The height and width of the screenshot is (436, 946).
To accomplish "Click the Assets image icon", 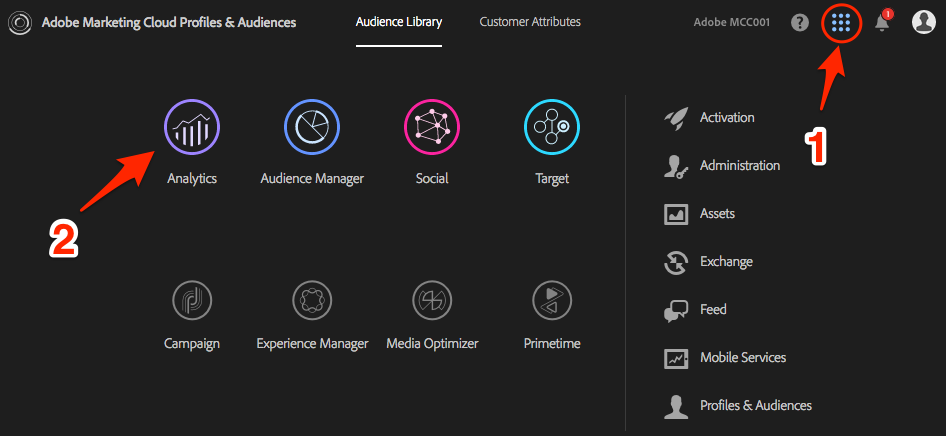I will tap(676, 214).
